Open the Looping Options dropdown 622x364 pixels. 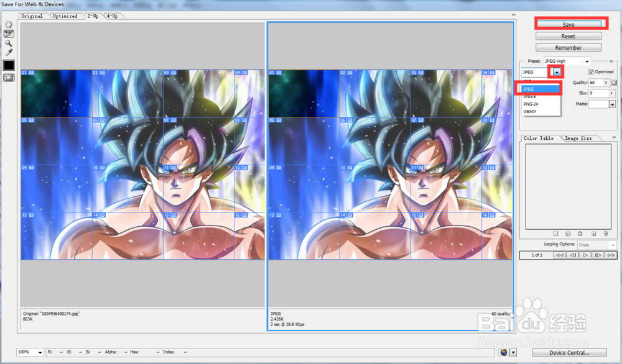tap(596, 245)
